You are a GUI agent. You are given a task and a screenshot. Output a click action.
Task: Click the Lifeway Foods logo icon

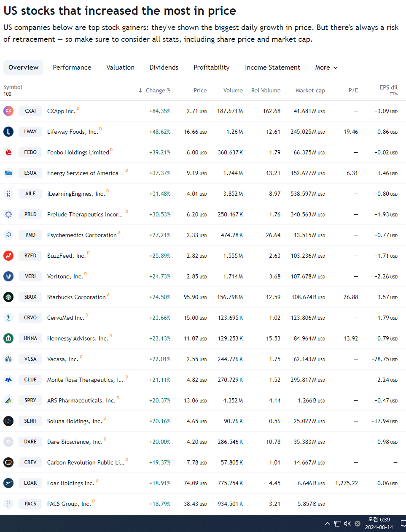(x=8, y=132)
